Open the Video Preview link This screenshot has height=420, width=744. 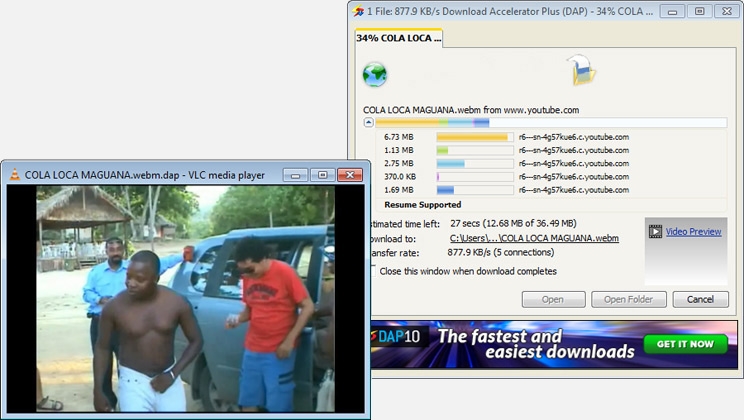pos(693,232)
